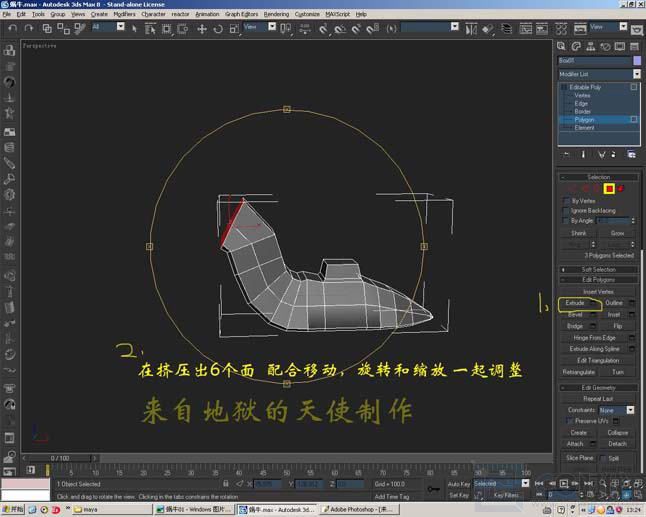Viewport: 646px width, 517px height.
Task: Select Element sub-object mode icon
Action: pyautogui.click(x=621, y=189)
